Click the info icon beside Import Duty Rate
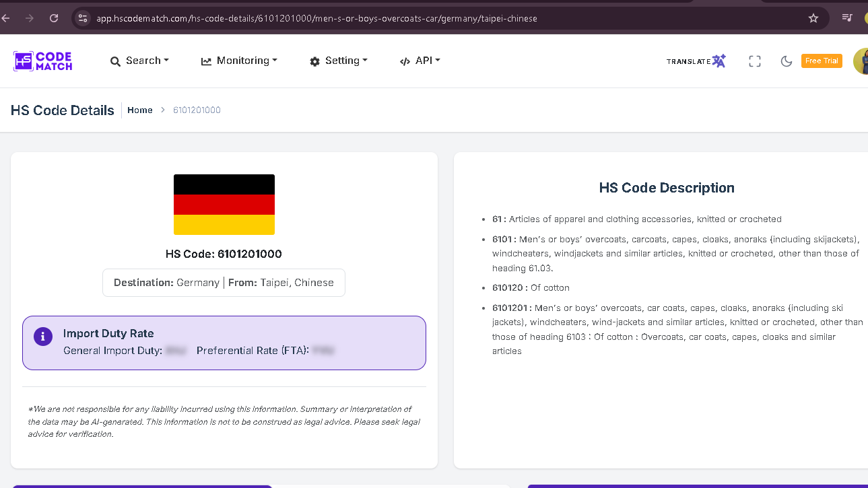This screenshot has height=488, width=868. pos(43,337)
